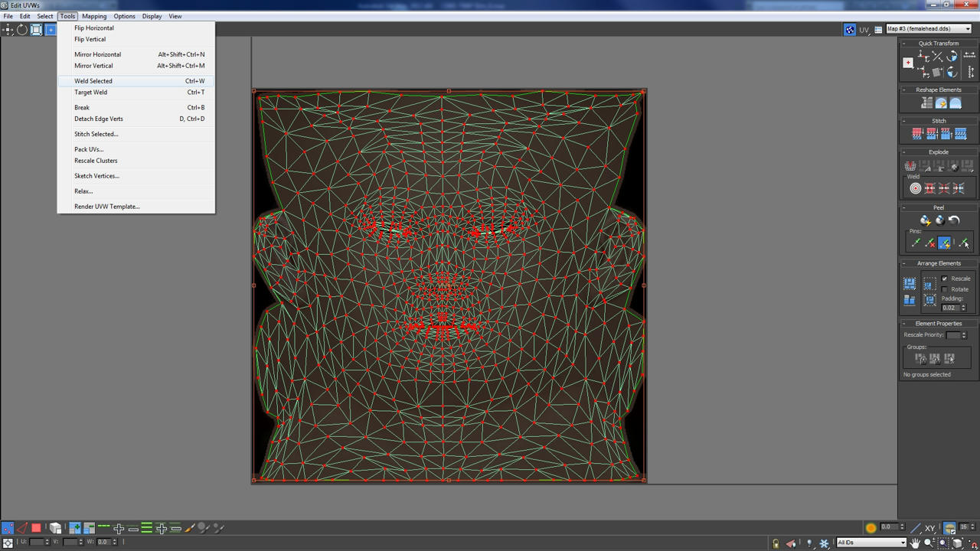
Task: Choose Render UVW Template... menu item
Action: (136, 207)
